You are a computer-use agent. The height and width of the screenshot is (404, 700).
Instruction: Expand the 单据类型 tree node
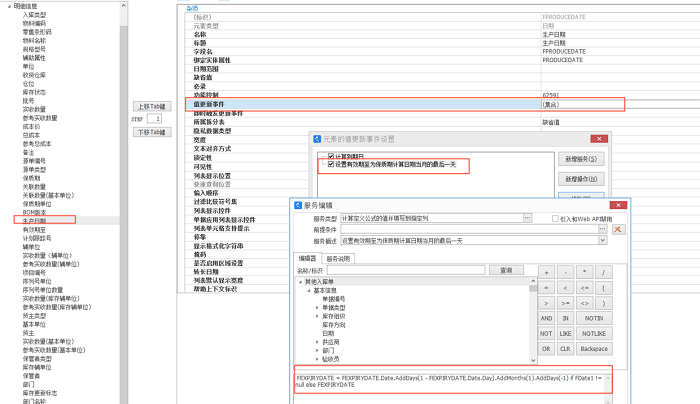[316, 309]
